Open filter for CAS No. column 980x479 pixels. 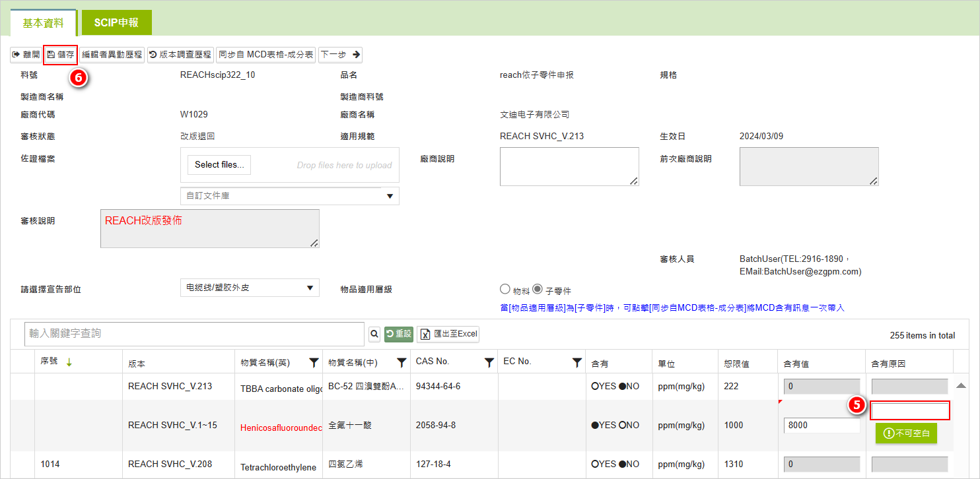pos(489,362)
